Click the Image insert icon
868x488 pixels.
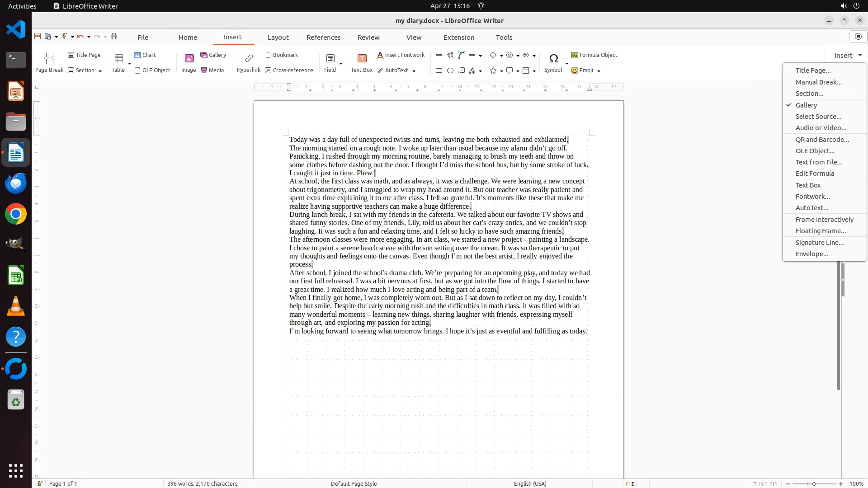(x=189, y=59)
